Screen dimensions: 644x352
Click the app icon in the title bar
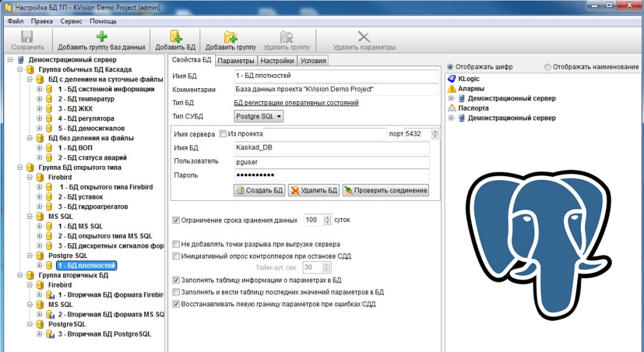pyautogui.click(x=8, y=7)
